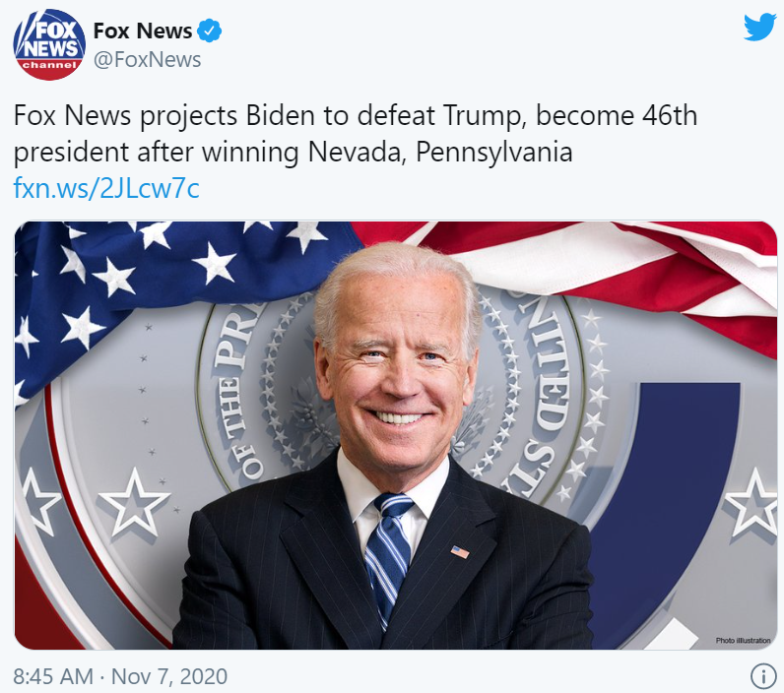Open the Biden photo illustration image
This screenshot has width=784, height=693.
coord(396,435)
